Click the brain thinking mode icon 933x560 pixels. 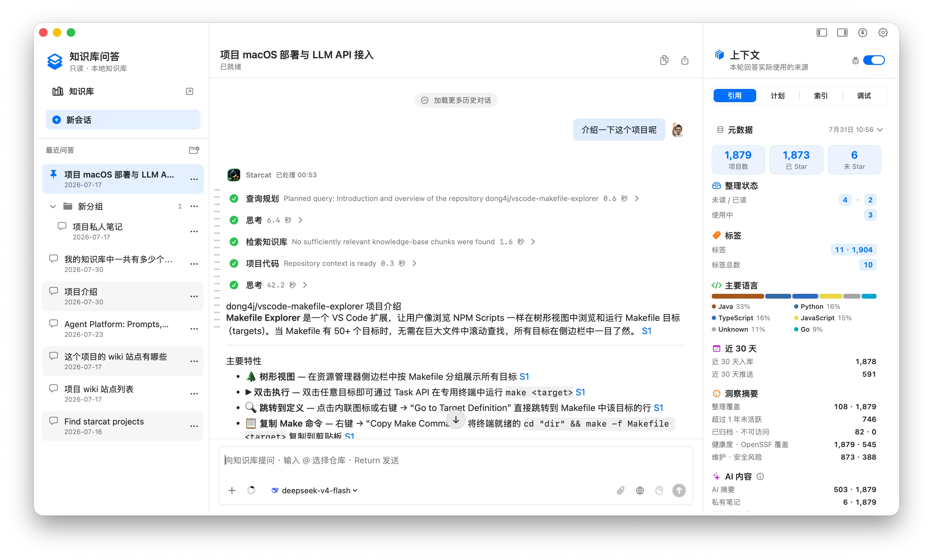(x=659, y=490)
